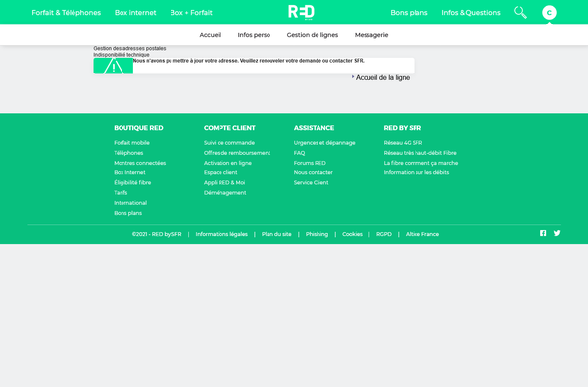The image size is (588, 387).
Task: Open the Twitter icon in footer
Action: [557, 233]
